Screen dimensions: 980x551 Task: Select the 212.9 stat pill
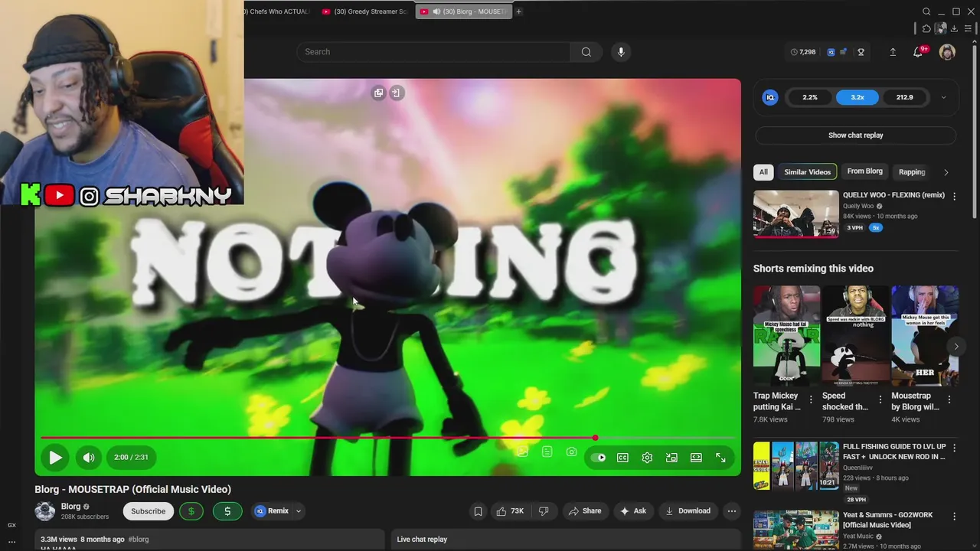pos(905,97)
